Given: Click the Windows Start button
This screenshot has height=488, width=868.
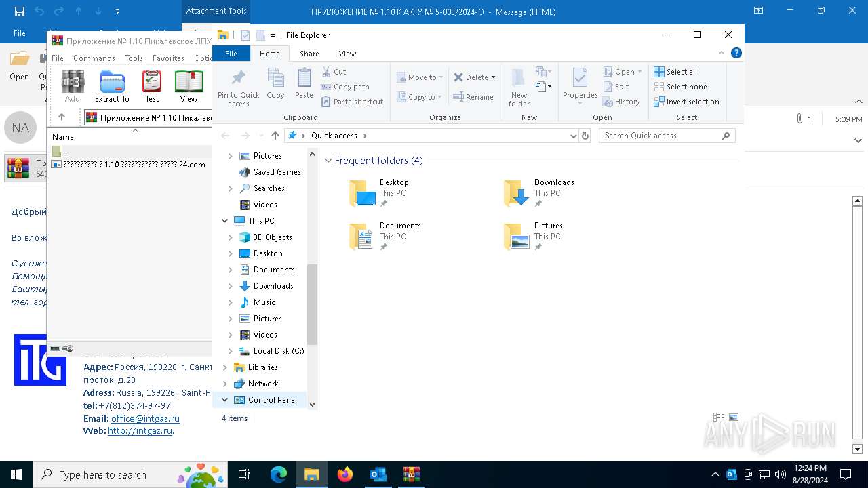Looking at the screenshot, I should pos(16,474).
